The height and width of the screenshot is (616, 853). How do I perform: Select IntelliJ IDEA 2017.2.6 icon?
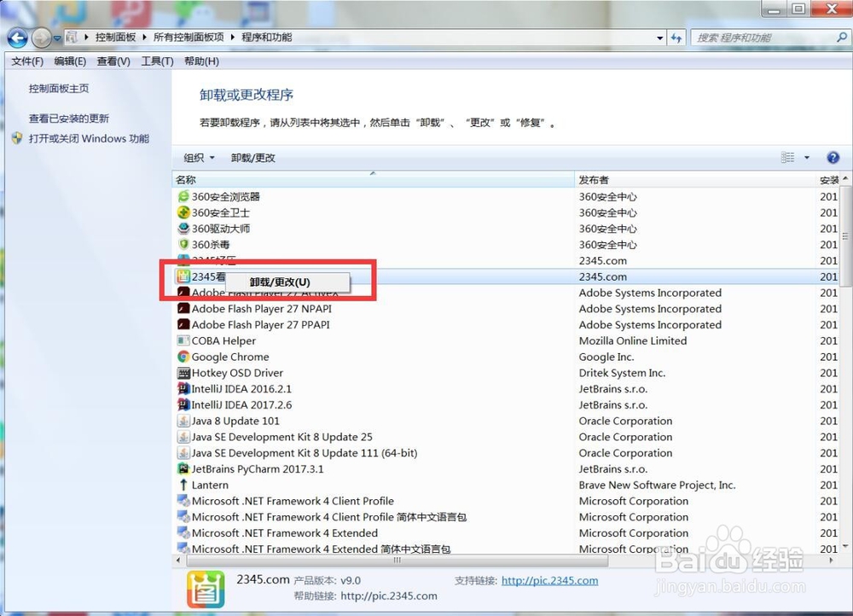point(183,405)
